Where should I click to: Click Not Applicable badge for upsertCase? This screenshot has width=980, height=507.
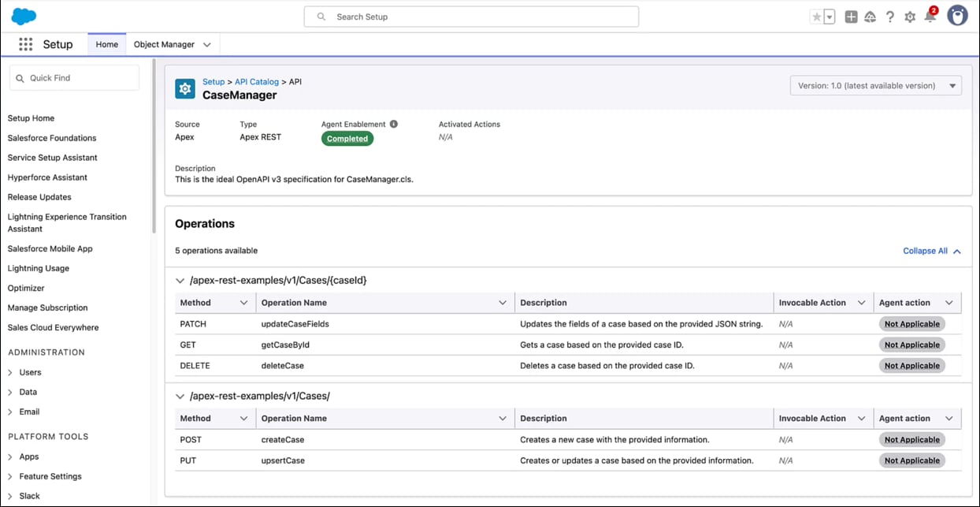point(912,460)
